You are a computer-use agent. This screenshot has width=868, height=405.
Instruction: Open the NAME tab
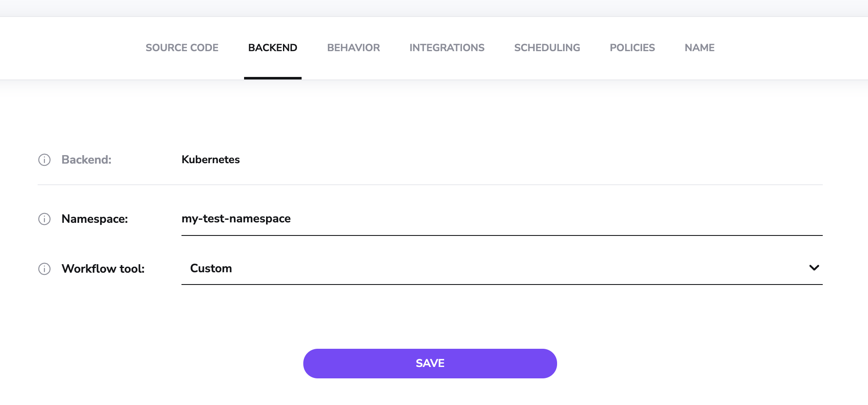pyautogui.click(x=699, y=48)
